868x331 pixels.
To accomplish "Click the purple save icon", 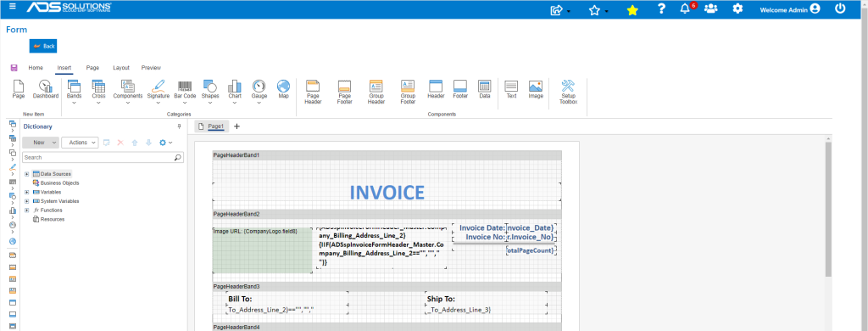I will pos(14,68).
